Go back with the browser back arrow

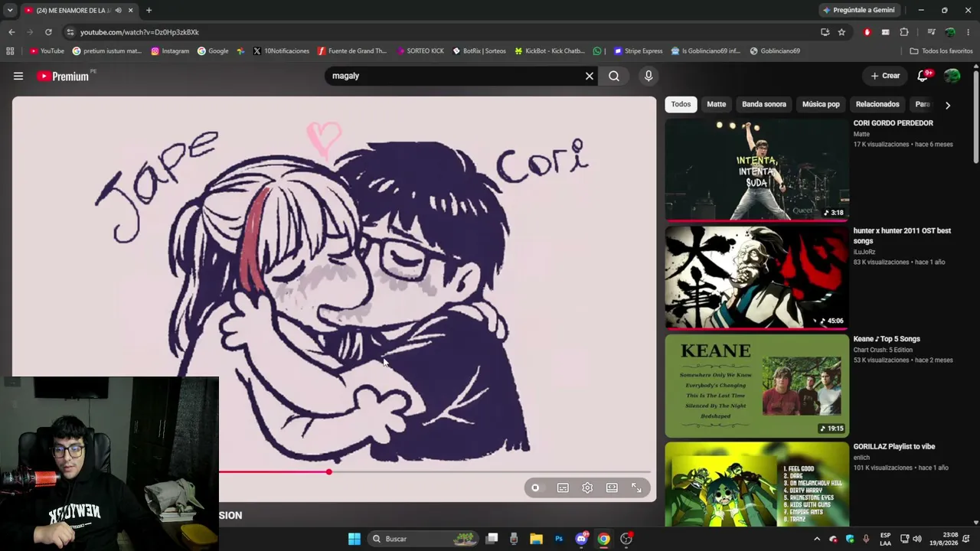(x=11, y=32)
